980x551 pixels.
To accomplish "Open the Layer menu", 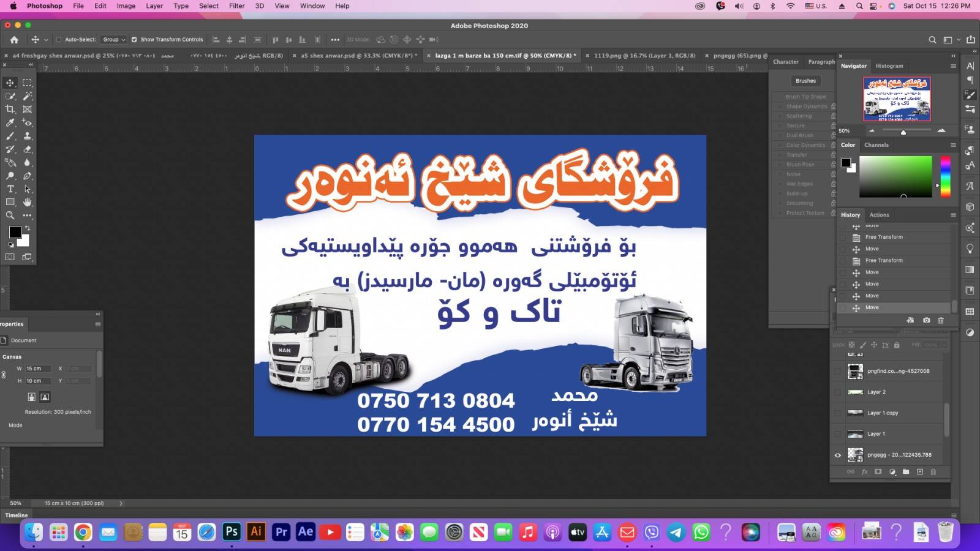I will pos(154,6).
